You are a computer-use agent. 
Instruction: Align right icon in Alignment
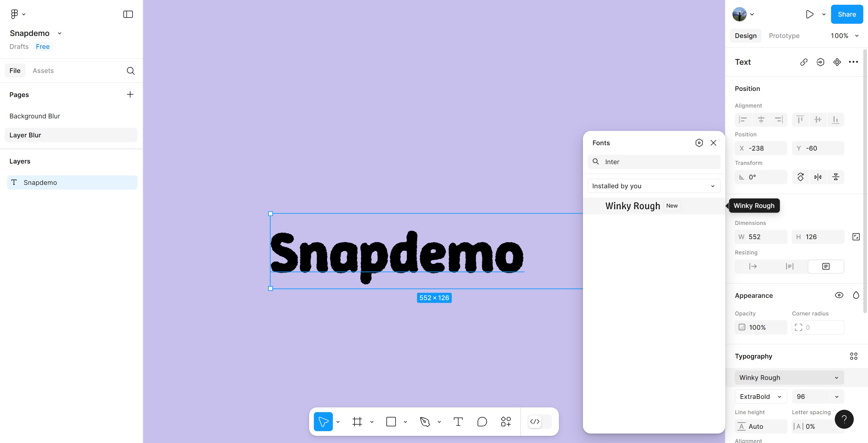(779, 120)
